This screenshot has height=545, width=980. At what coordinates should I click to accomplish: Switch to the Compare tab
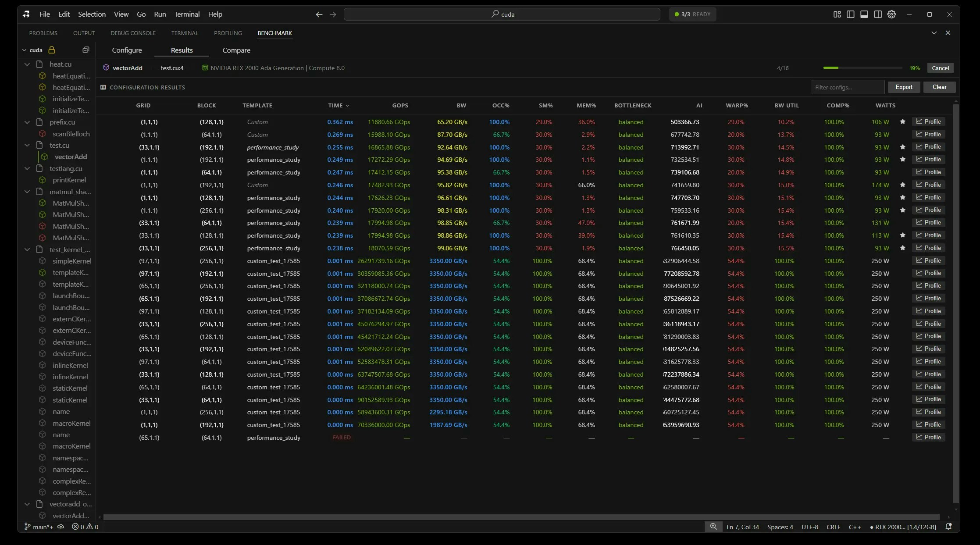236,50
